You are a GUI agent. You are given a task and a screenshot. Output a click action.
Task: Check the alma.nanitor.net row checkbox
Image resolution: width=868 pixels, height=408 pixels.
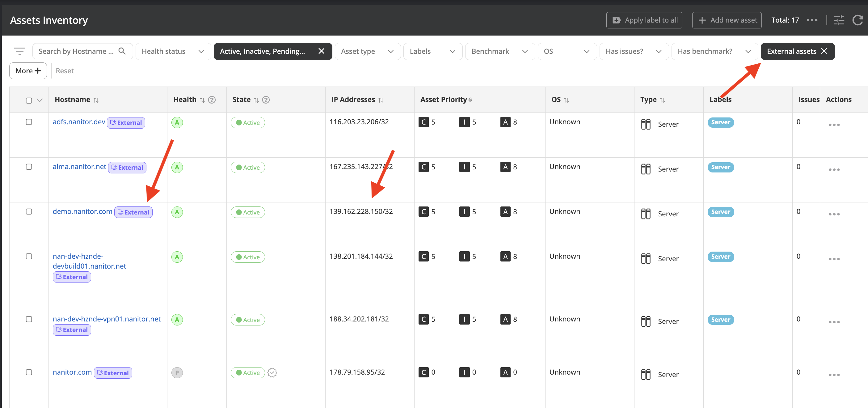coord(29,167)
